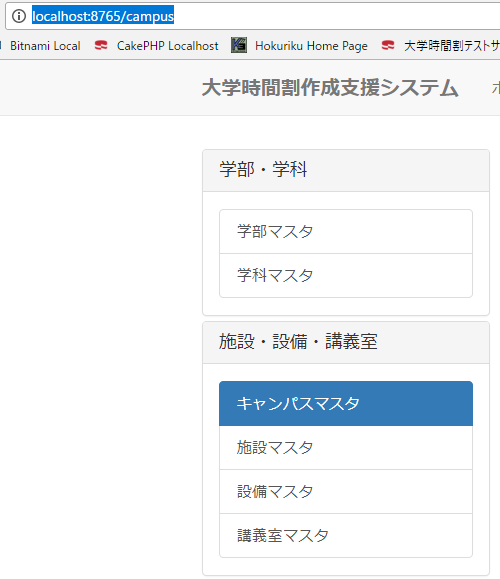Click the site info icon in address bar
Screen dimensions: 500x579
[19, 16]
